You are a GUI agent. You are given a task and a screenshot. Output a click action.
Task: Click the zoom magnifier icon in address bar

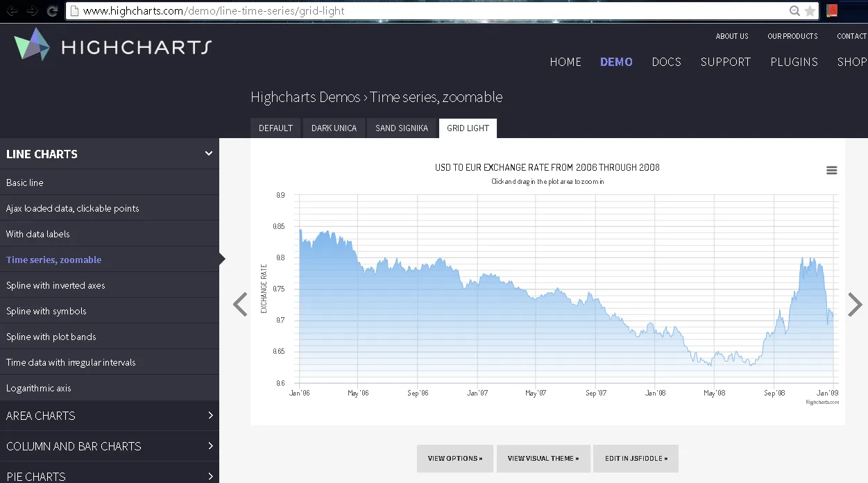pyautogui.click(x=794, y=11)
